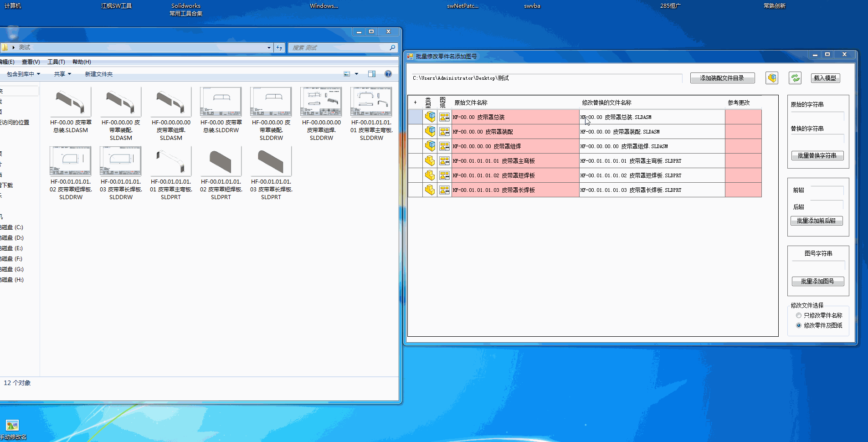Click the yellow assembly model icon button
This screenshot has width=868, height=442.
point(772,78)
